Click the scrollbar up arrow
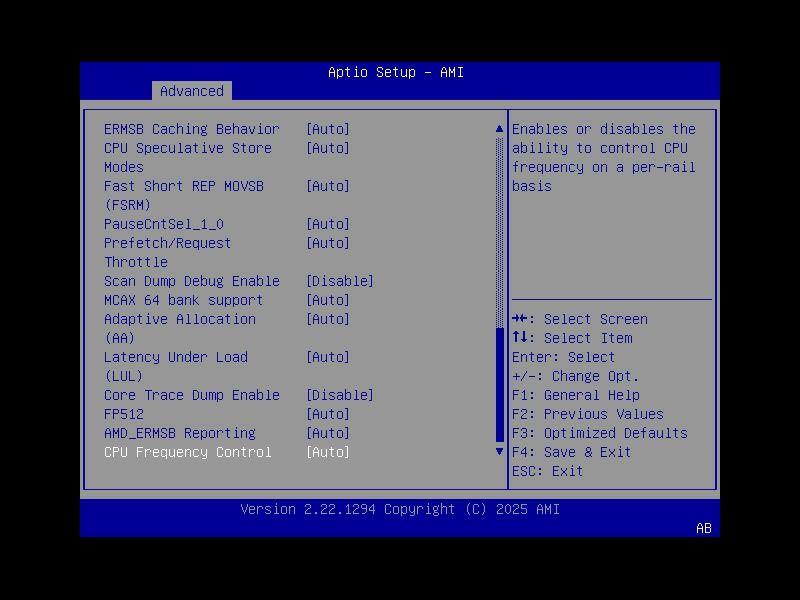 [x=499, y=129]
